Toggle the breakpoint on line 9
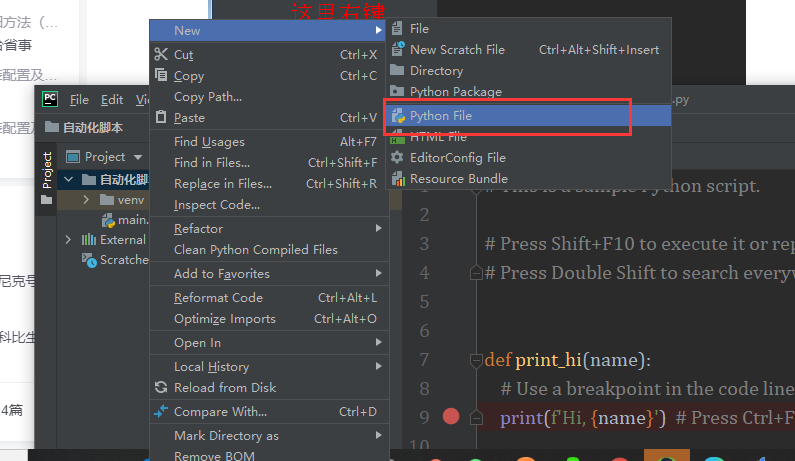This screenshot has height=461, width=795. coord(451,416)
